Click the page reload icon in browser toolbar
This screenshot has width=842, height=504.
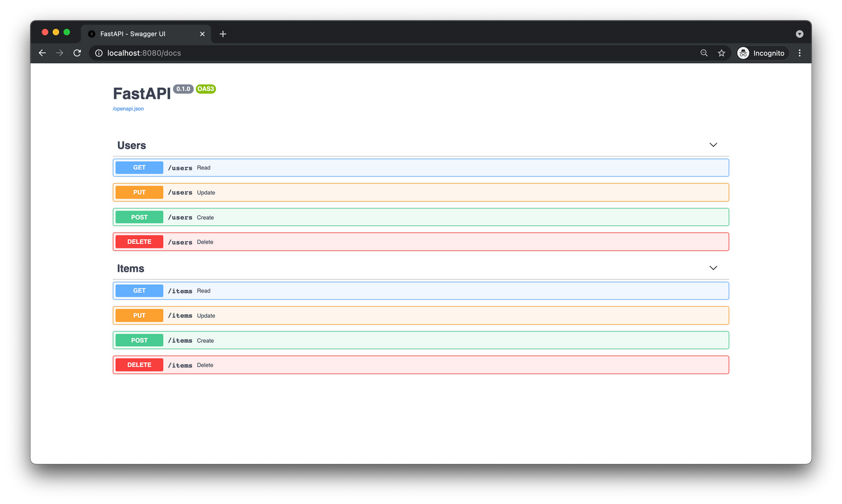[x=77, y=53]
